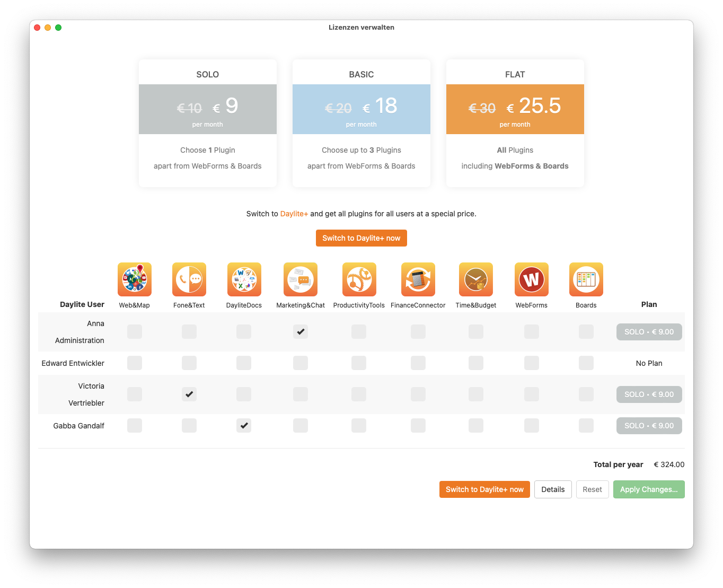Select the SOLO plan card
Screen dimensions: 723x588
coord(208,124)
